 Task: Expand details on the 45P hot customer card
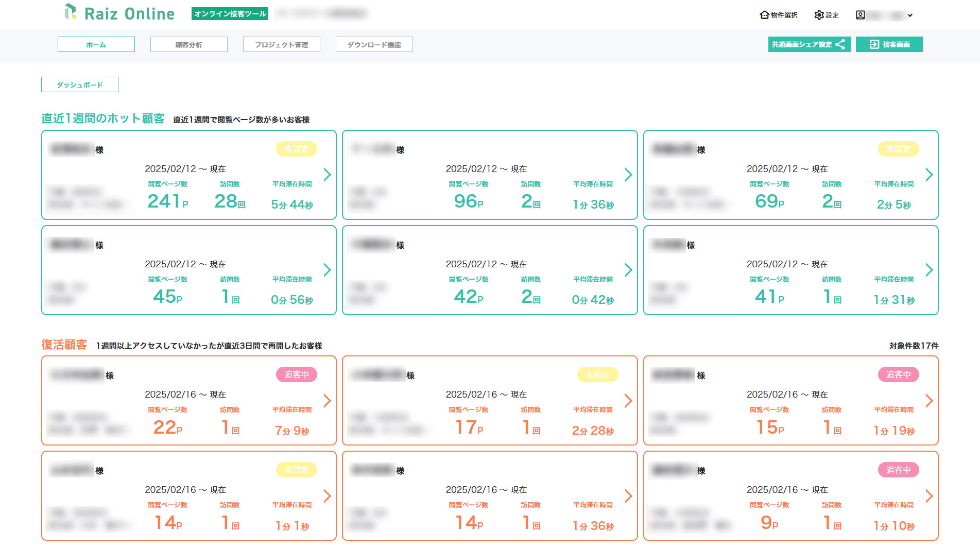click(x=327, y=270)
